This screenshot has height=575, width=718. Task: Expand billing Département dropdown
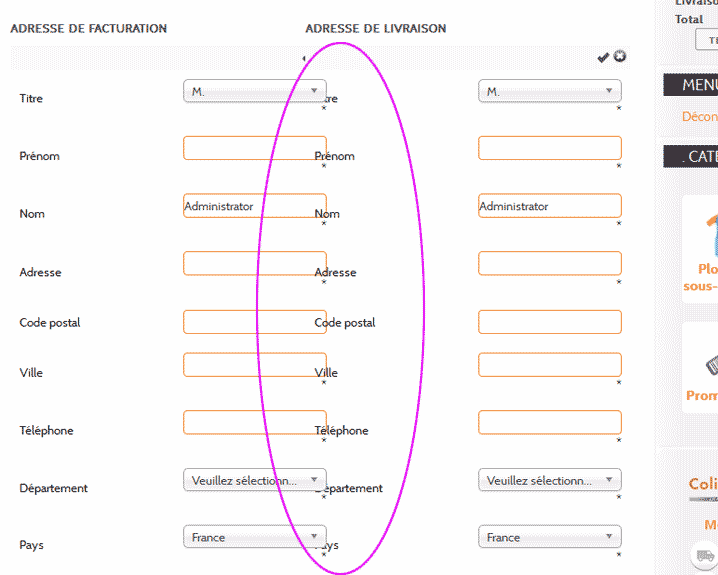tap(254, 480)
